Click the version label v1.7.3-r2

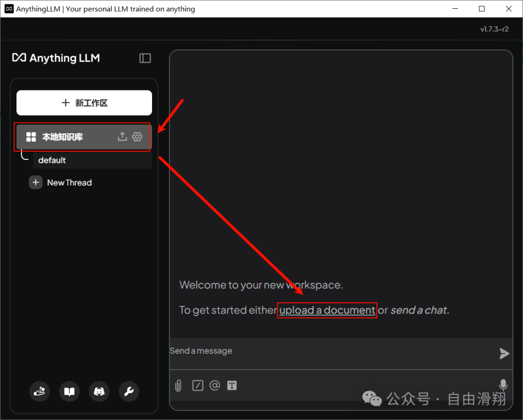(x=494, y=29)
